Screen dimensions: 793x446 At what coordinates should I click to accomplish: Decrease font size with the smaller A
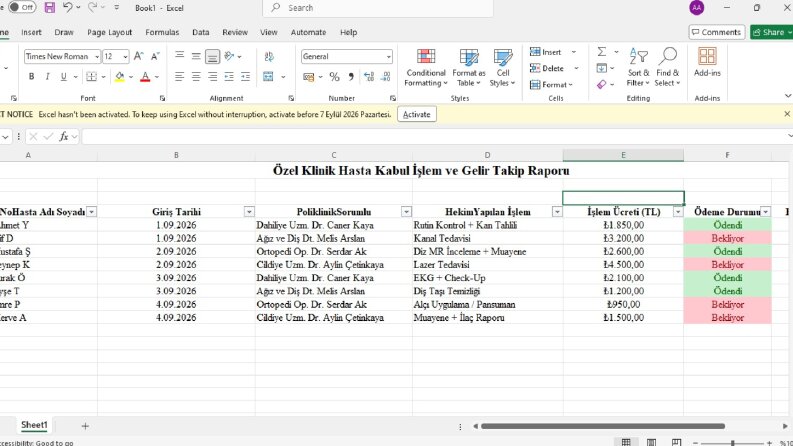155,56
